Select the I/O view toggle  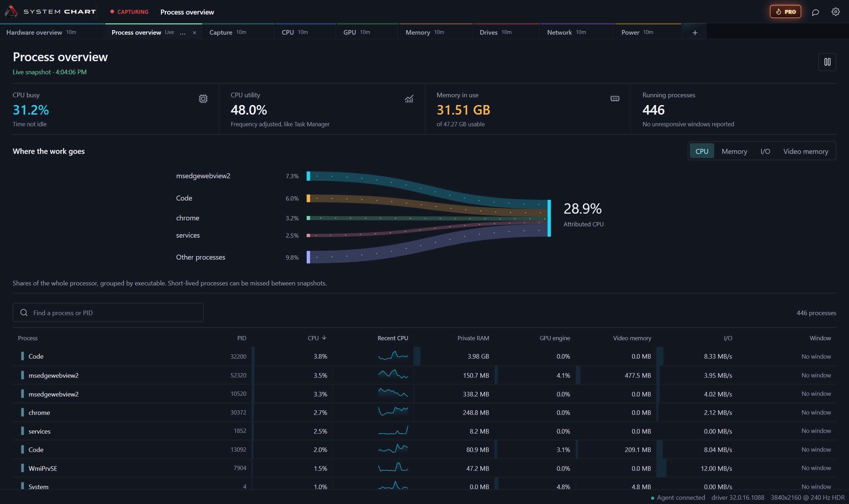click(765, 151)
